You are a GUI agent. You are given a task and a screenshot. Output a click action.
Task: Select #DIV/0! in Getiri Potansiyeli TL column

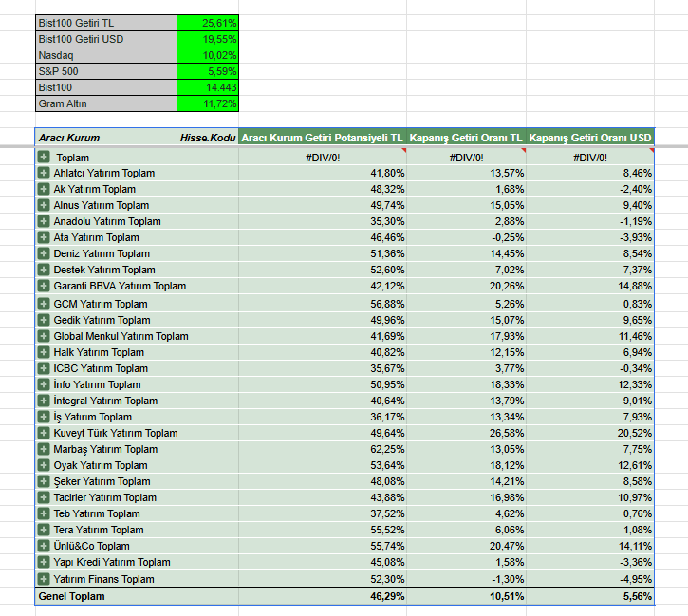(323, 157)
